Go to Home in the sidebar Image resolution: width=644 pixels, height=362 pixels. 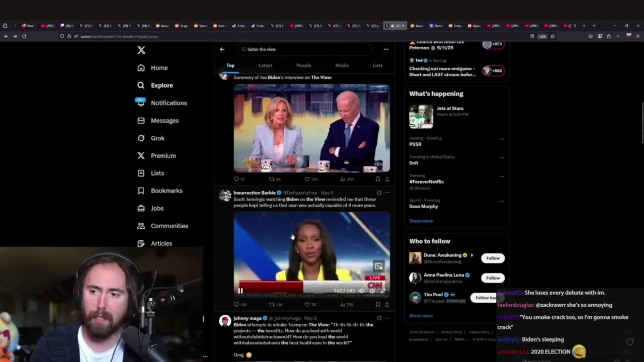[152, 68]
